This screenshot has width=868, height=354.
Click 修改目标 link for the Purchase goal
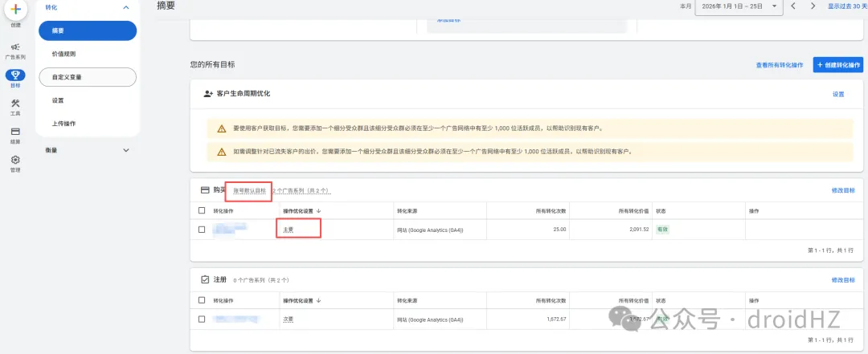[x=843, y=190]
